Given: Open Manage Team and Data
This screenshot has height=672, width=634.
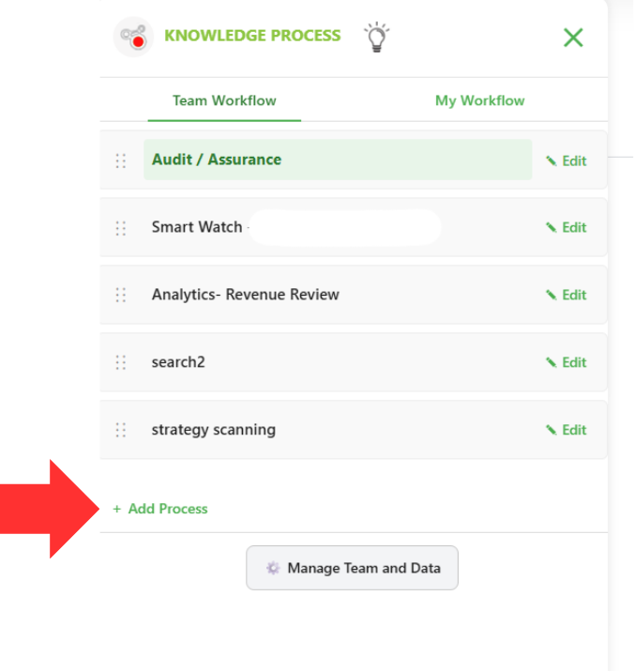Looking at the screenshot, I should coord(352,568).
